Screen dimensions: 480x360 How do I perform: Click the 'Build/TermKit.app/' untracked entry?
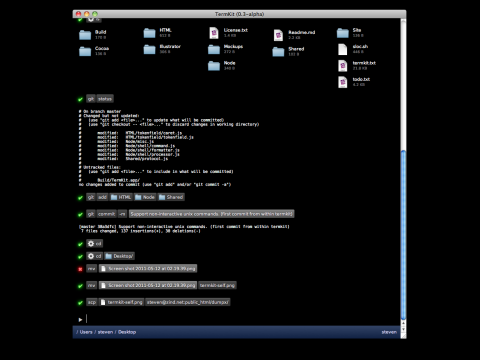tap(118, 180)
